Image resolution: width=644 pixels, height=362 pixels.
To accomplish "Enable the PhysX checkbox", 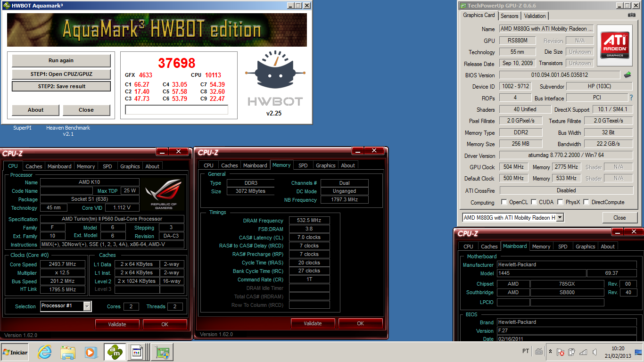I will click(x=560, y=202).
